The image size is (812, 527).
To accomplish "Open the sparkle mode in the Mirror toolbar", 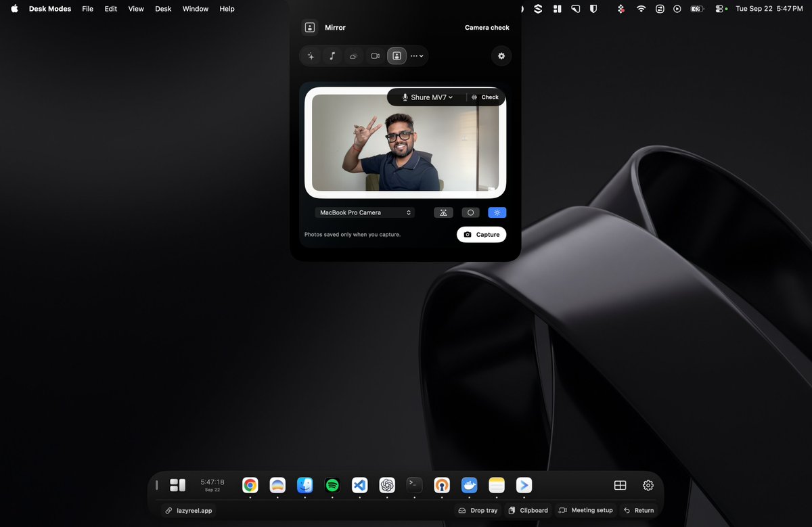I will 311,56.
